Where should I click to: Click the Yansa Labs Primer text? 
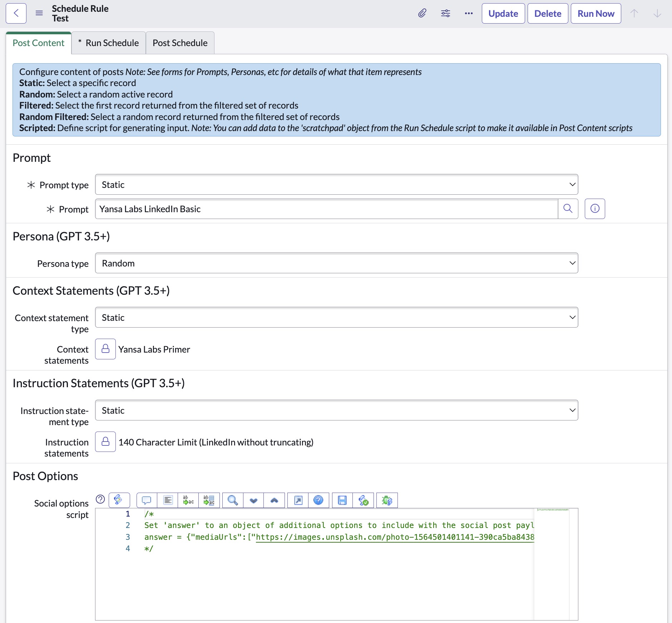[x=154, y=349]
